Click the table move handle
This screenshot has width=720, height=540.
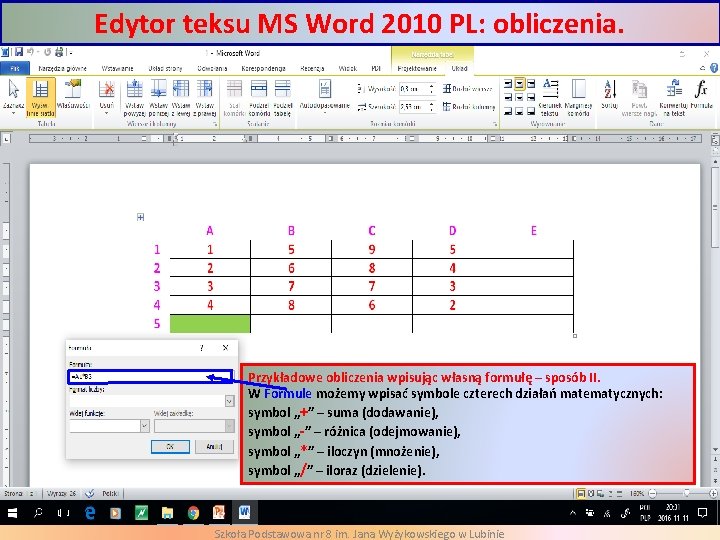tap(141, 217)
